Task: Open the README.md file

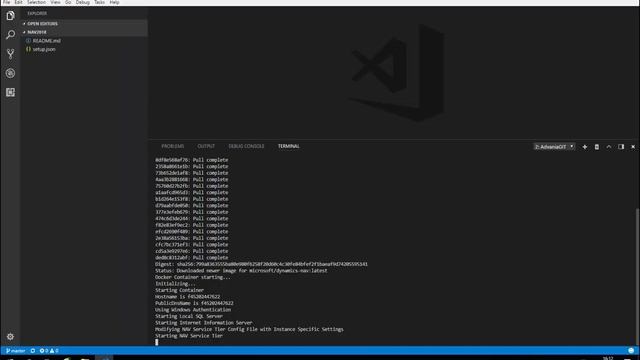Action: [46, 41]
